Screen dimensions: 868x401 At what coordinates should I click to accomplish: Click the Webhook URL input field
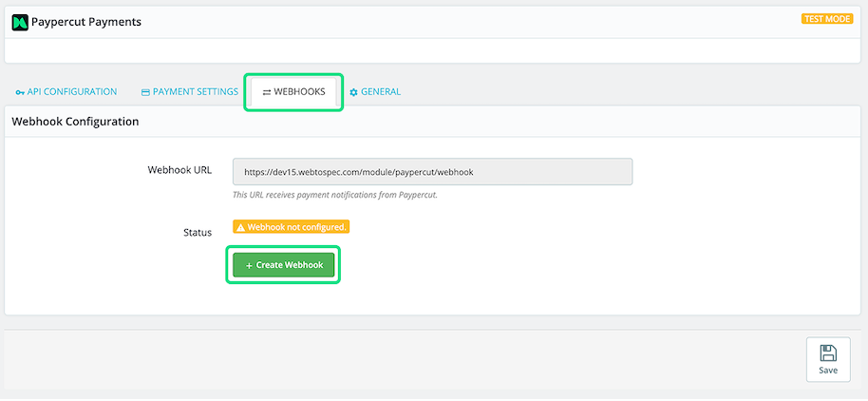tap(433, 172)
